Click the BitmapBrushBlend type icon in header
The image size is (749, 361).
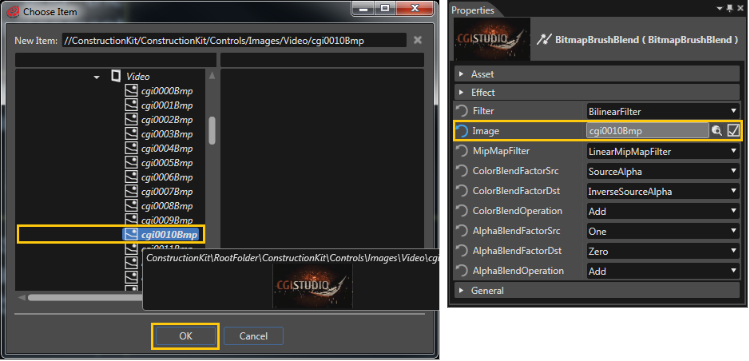(544, 40)
